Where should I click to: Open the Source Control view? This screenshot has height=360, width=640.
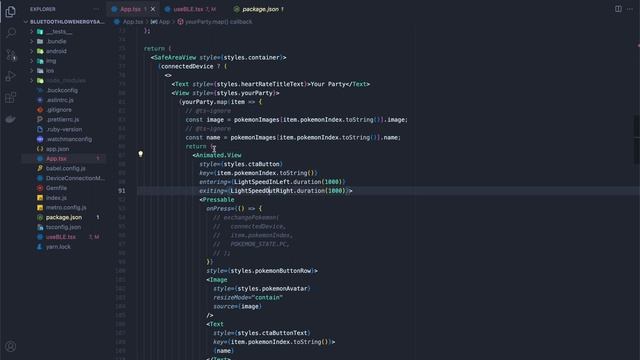pos(11,54)
